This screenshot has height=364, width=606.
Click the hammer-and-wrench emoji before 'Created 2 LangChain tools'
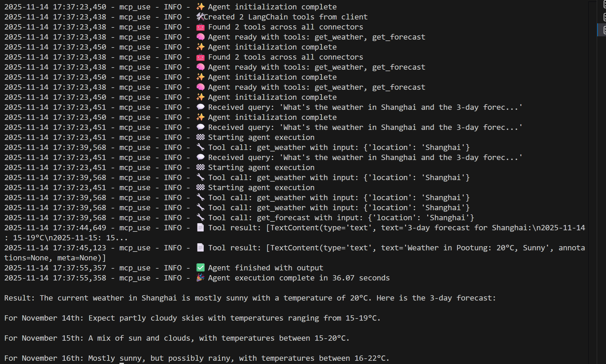pos(200,17)
